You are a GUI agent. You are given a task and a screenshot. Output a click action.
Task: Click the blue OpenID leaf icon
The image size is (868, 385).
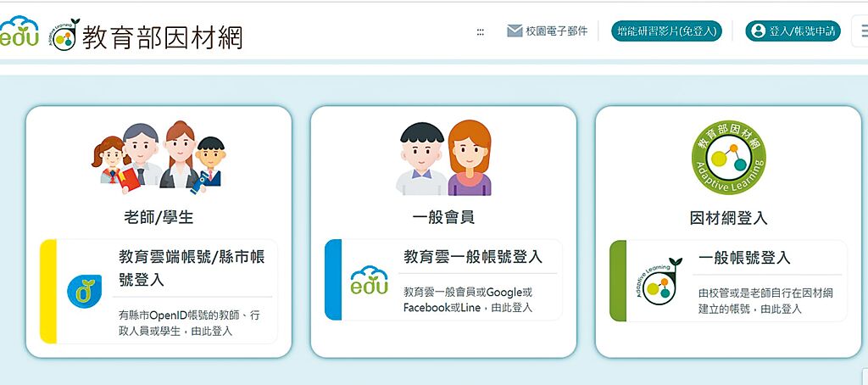coord(83,291)
